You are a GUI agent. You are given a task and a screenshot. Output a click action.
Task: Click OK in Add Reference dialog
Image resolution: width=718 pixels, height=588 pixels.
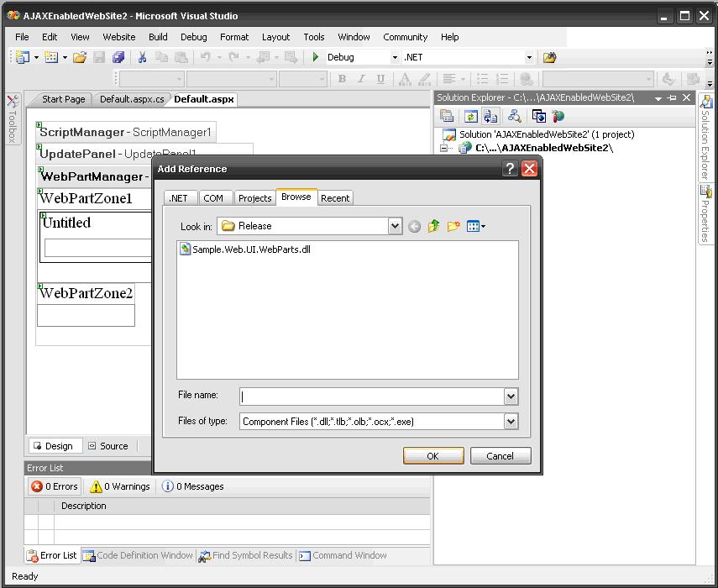point(433,456)
